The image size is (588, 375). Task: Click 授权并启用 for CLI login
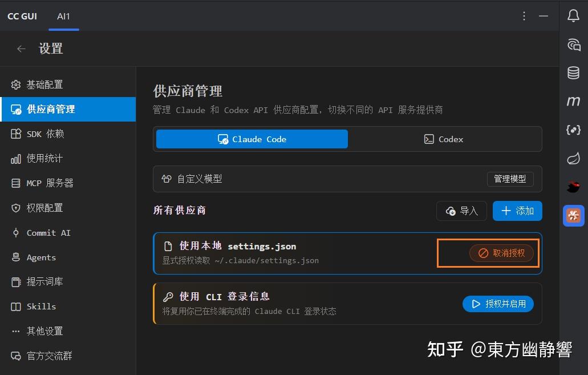click(x=498, y=304)
